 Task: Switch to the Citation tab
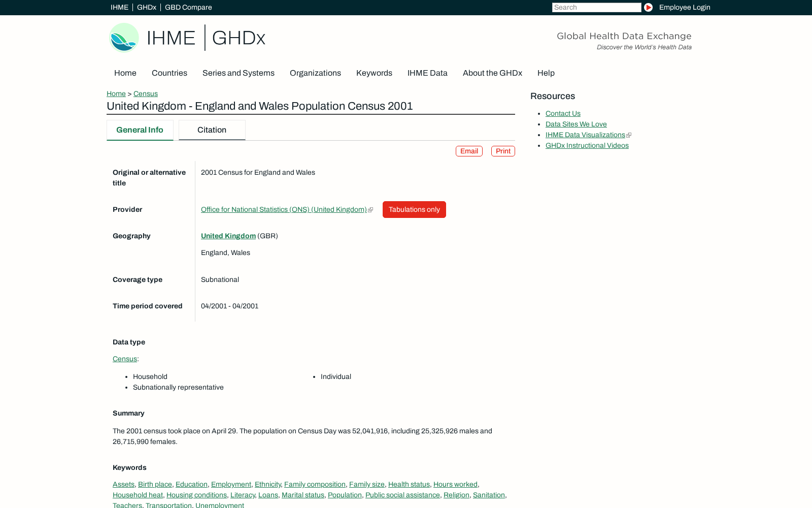click(x=212, y=130)
